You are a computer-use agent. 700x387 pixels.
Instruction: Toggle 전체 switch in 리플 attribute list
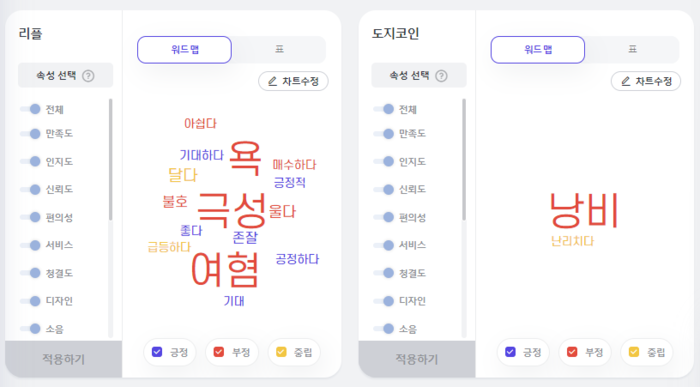point(31,109)
